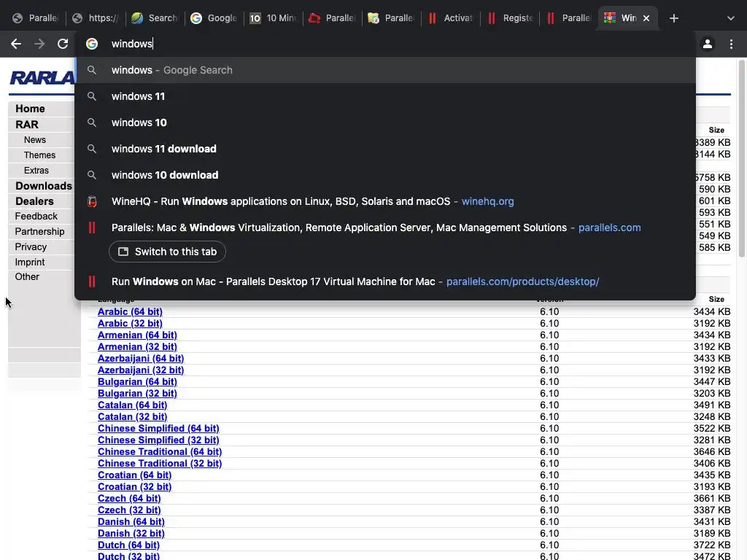
Task: Click the WineHQ favicon in the suggestions
Action: tap(92, 201)
